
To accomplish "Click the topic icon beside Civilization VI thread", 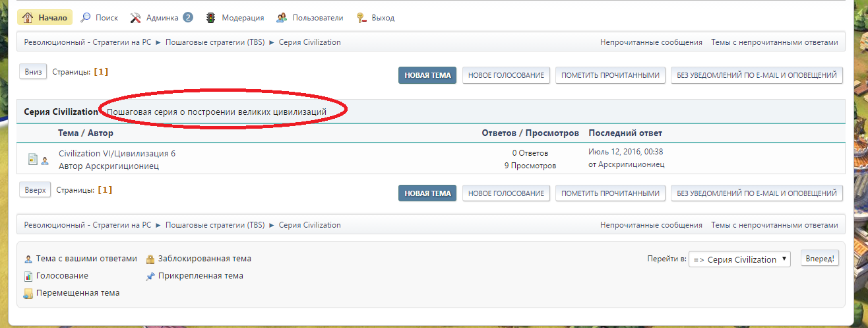I will pos(33,159).
